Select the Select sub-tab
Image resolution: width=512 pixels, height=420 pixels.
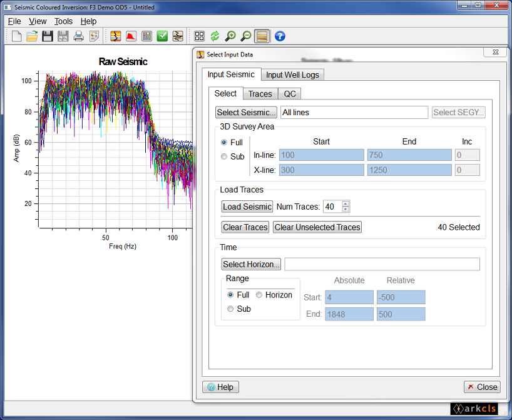(225, 93)
